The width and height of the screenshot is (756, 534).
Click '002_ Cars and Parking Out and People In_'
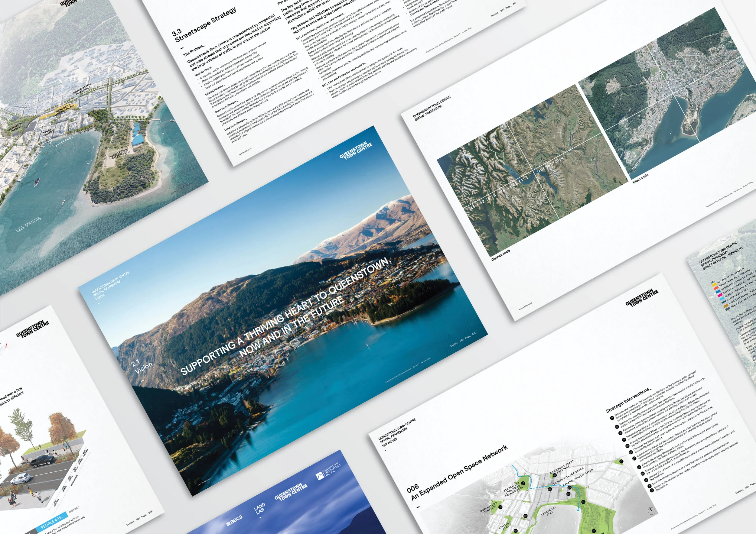(344, 75)
